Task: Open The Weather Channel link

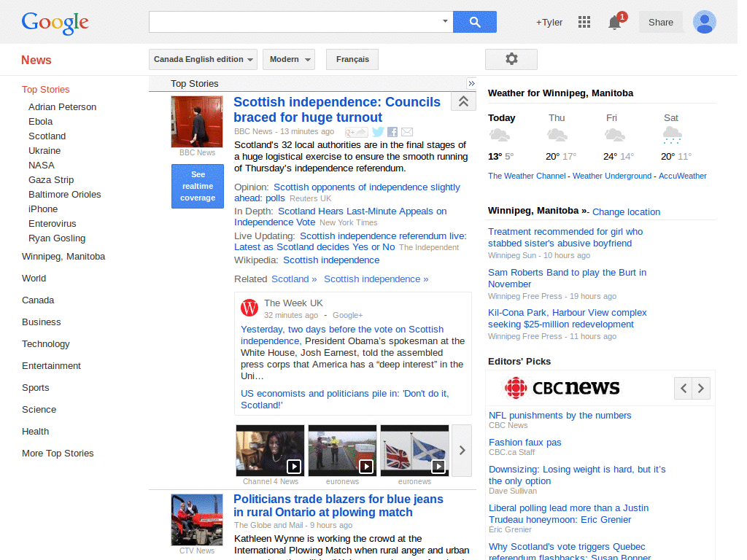Action: pos(527,176)
